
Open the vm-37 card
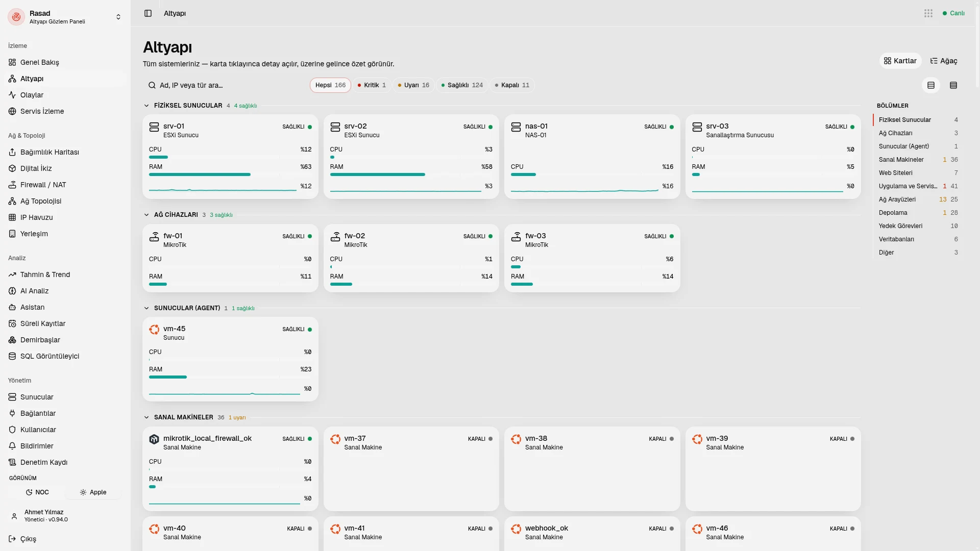[x=411, y=469]
